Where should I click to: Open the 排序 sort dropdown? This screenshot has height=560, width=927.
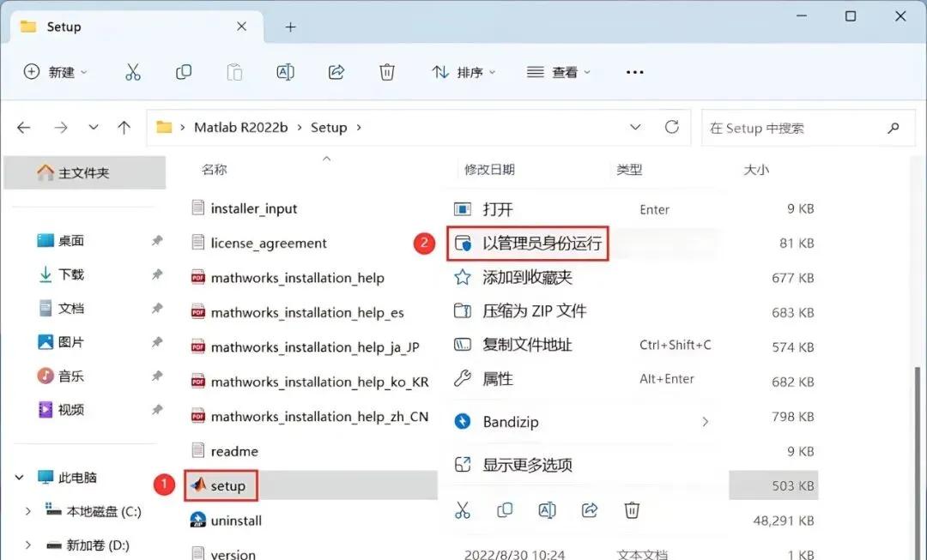[463, 72]
